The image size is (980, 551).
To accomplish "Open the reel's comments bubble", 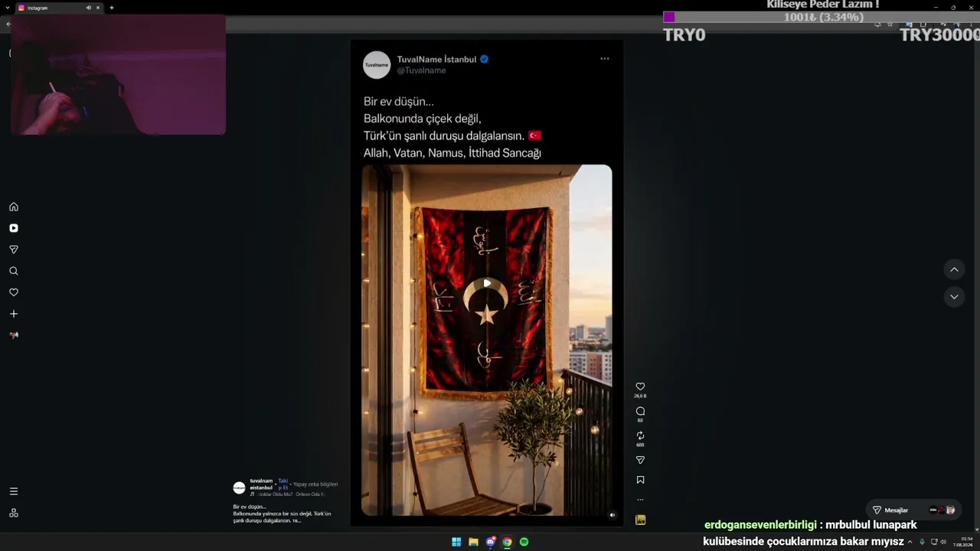I will (x=640, y=411).
